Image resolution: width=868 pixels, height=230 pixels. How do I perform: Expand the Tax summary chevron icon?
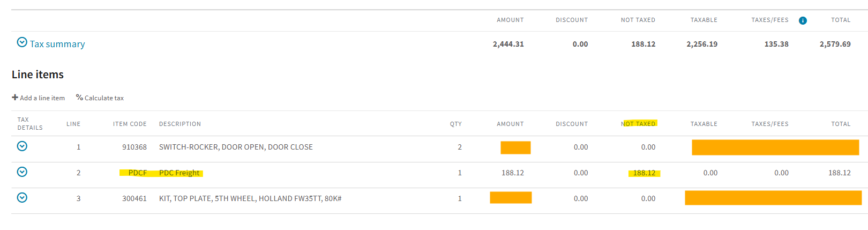coord(22,42)
